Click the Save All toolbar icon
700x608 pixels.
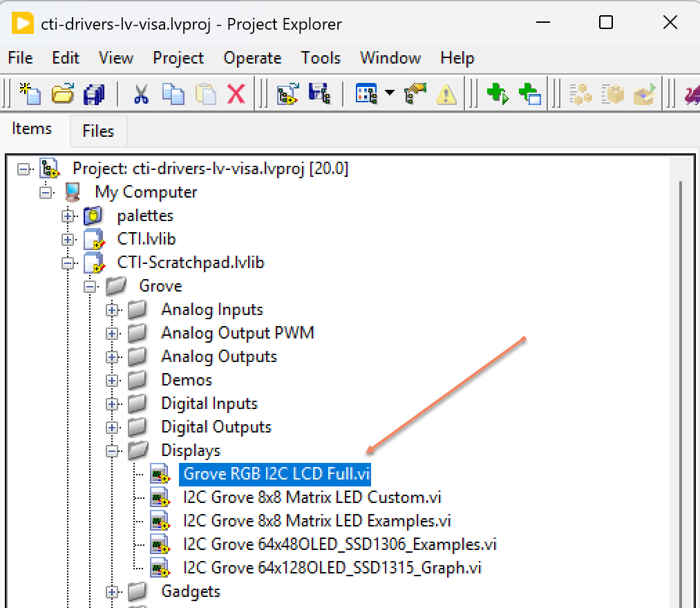(95, 94)
